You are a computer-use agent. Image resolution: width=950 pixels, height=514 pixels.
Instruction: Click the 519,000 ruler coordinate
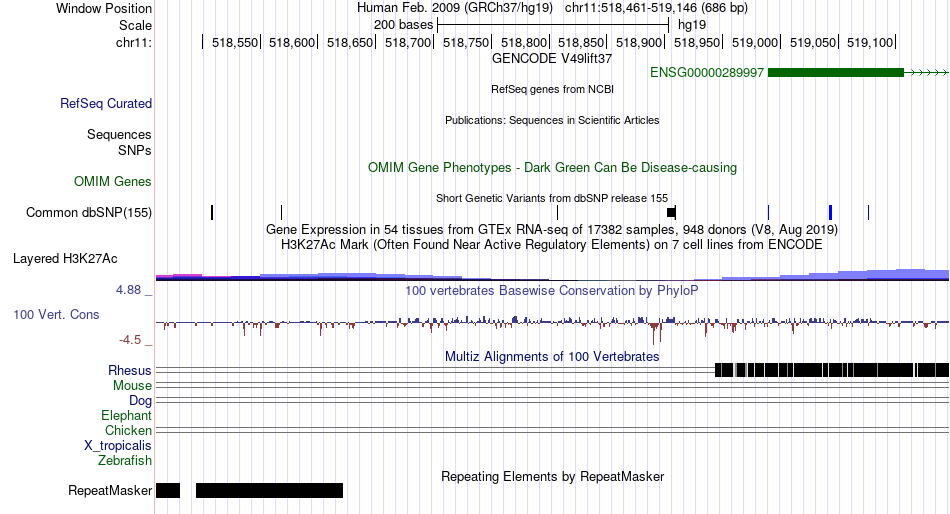(x=754, y=42)
